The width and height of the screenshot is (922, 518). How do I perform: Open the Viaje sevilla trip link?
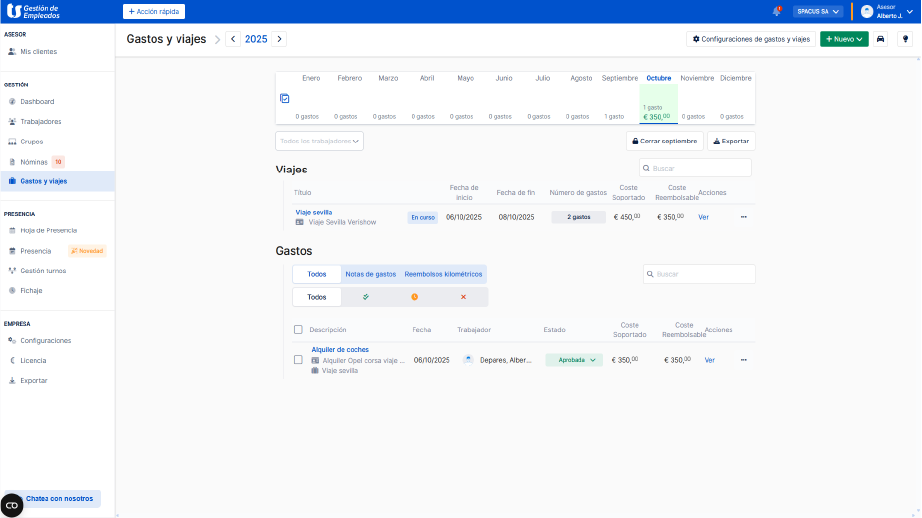pyautogui.click(x=313, y=212)
